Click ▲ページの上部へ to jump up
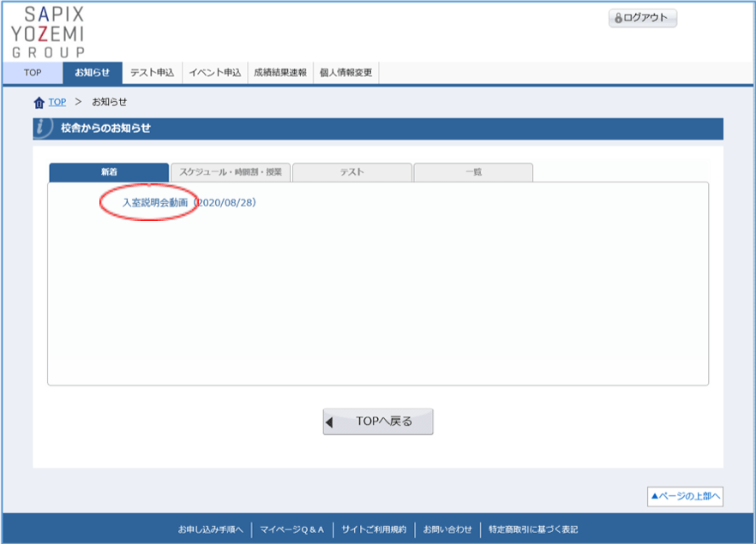 coord(685,496)
